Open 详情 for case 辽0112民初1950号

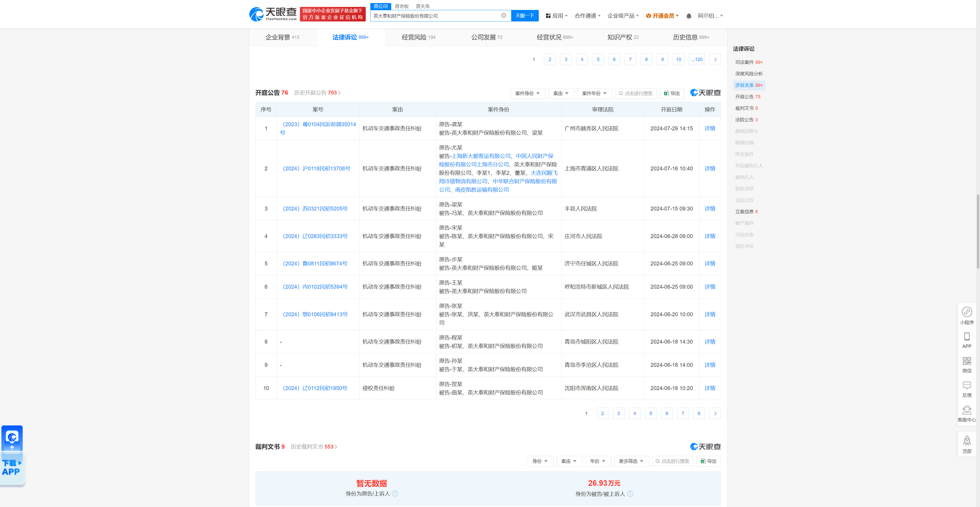click(x=709, y=388)
